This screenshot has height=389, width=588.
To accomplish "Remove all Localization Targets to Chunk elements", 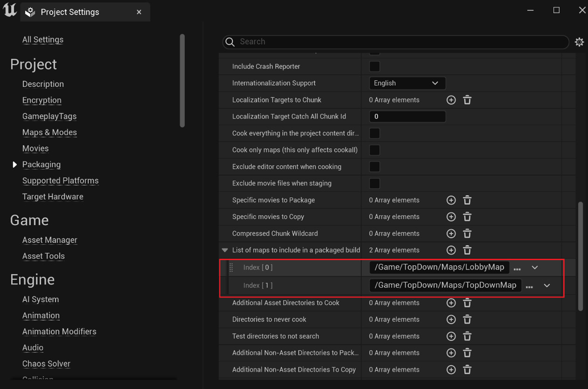I will click(467, 100).
